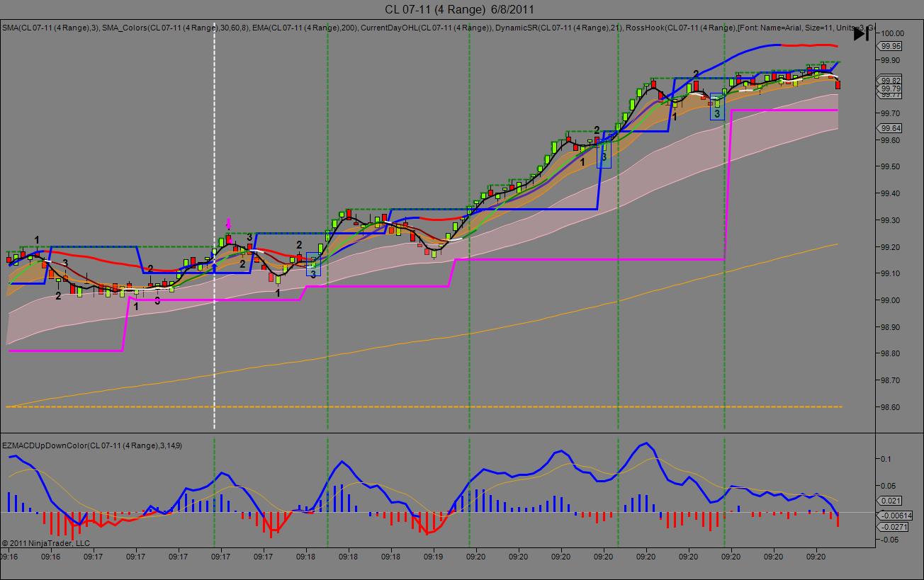Click the 99.70 price axis label
This screenshot has height=580, width=924.
(891, 113)
